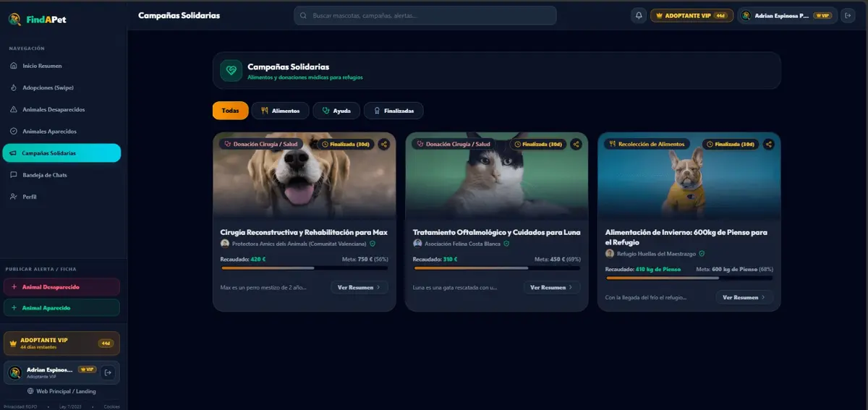Image resolution: width=868 pixels, height=410 pixels.
Task: Open Bandeja de Chats
Action: pyautogui.click(x=61, y=174)
